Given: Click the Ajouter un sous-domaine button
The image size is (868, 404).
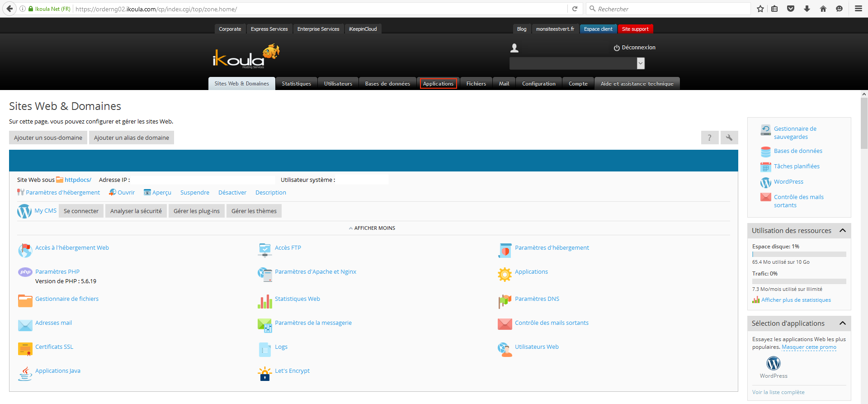Looking at the screenshot, I should [x=48, y=138].
